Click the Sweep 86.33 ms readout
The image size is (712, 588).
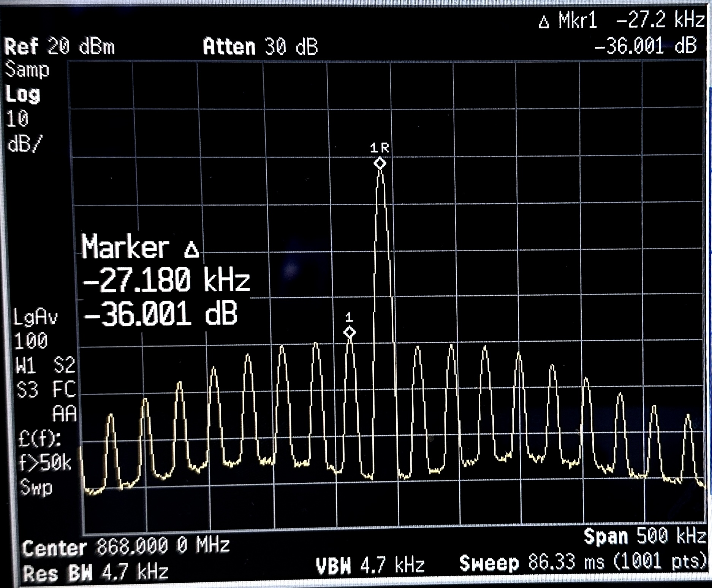click(532, 562)
